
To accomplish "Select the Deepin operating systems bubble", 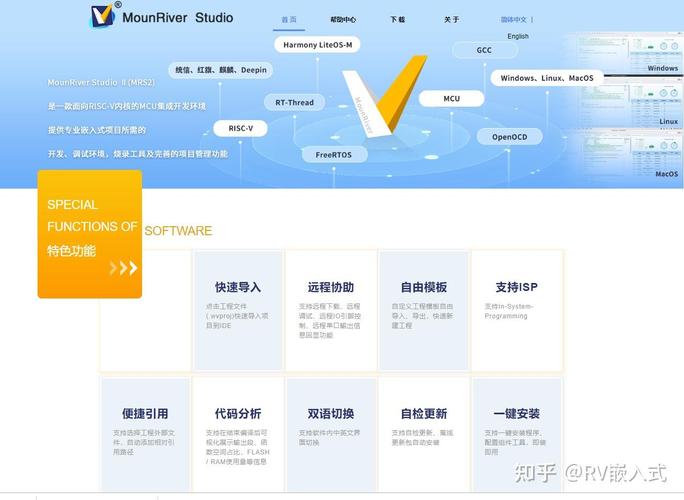I will (221, 70).
